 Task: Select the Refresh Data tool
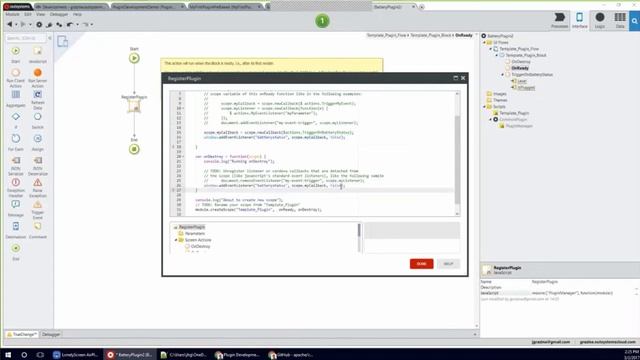(38, 99)
